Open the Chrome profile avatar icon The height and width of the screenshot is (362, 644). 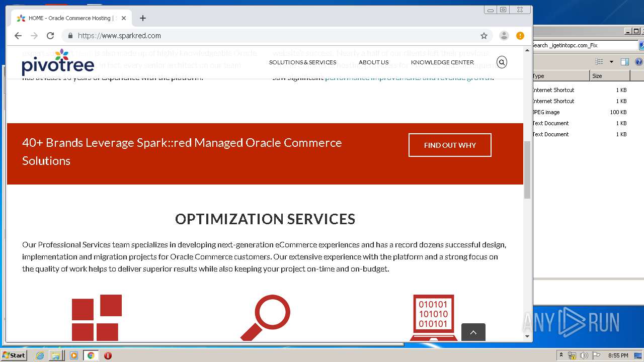[x=504, y=36]
